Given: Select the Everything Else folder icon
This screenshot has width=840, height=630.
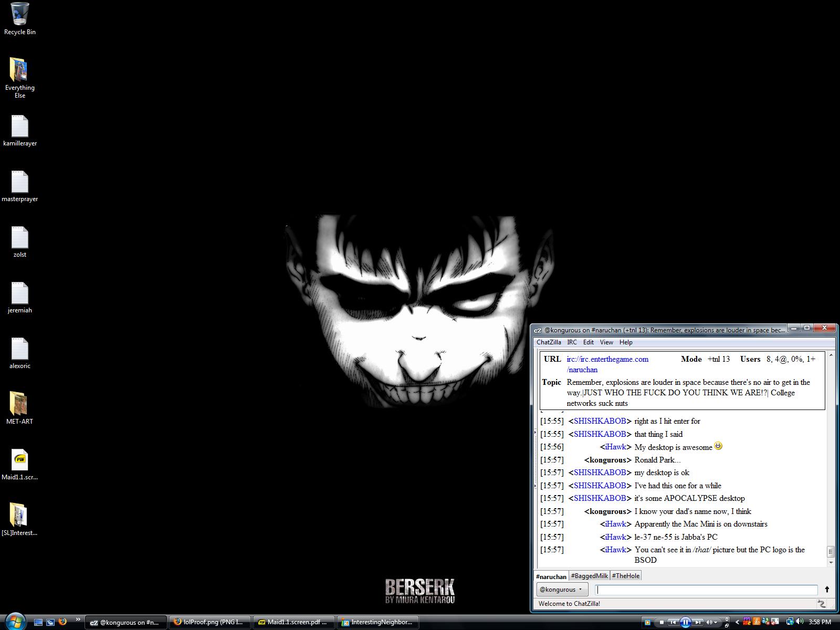Looking at the screenshot, I should (x=20, y=78).
